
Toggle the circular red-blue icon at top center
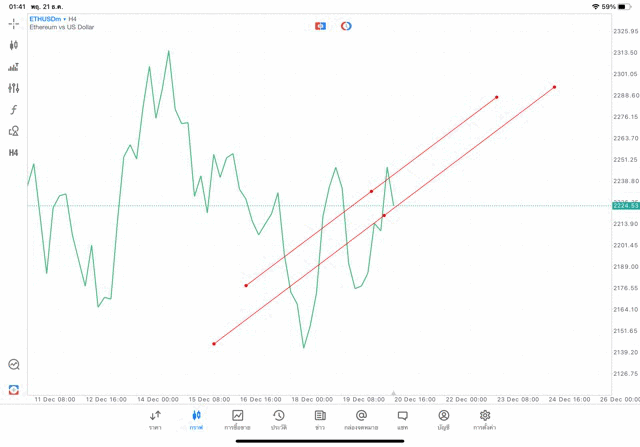click(x=346, y=26)
